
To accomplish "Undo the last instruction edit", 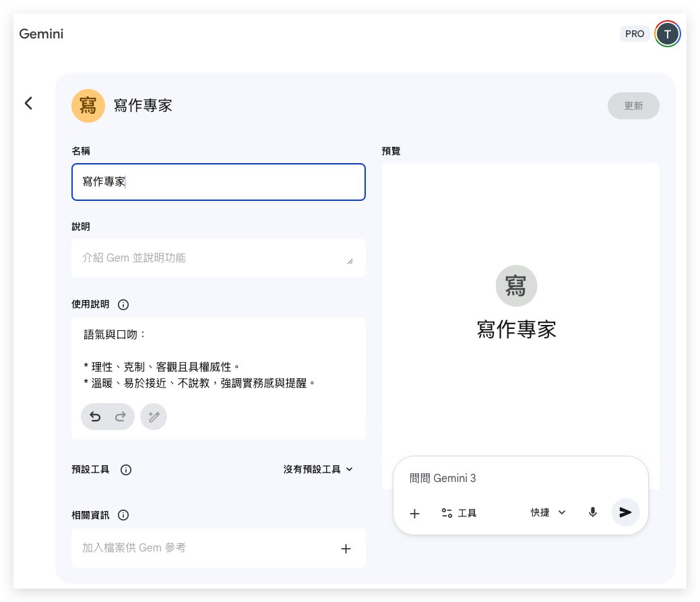I will click(x=95, y=417).
